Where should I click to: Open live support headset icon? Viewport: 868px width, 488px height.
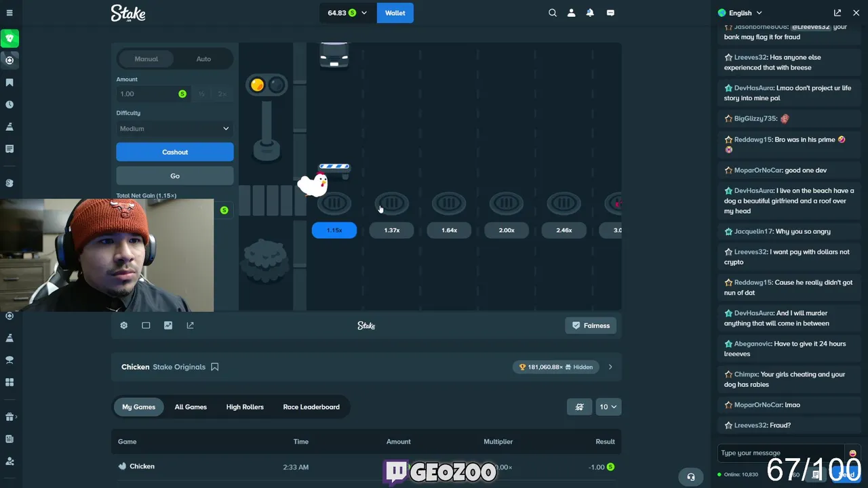pos(690,476)
